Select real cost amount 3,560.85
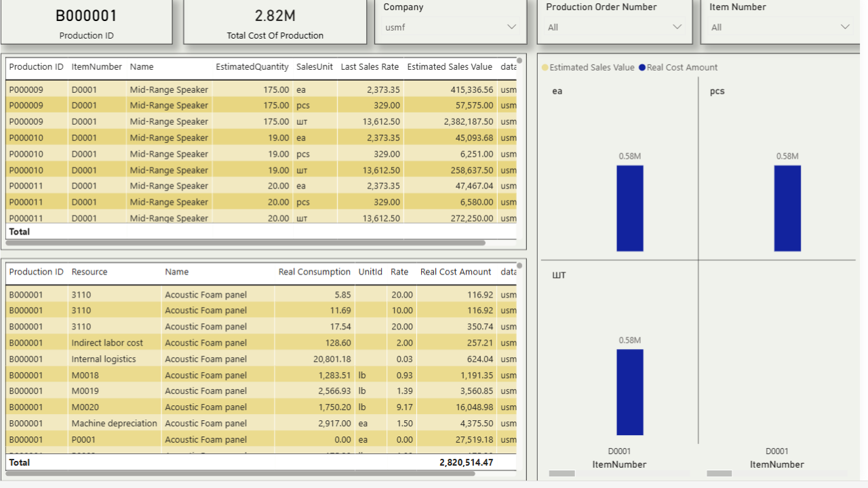Viewport: 868px width, 488px height. pyautogui.click(x=477, y=391)
